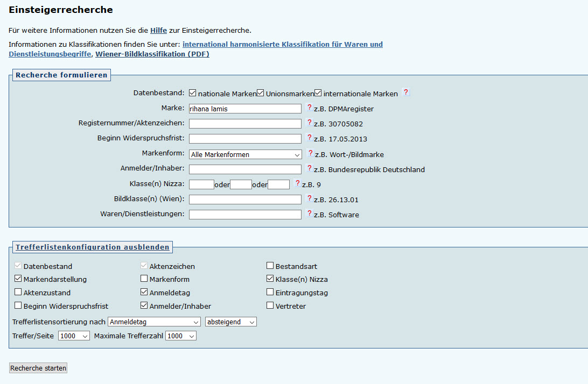
Task: Click help icon for Registernummer/Aktenzeichen
Action: (309, 123)
